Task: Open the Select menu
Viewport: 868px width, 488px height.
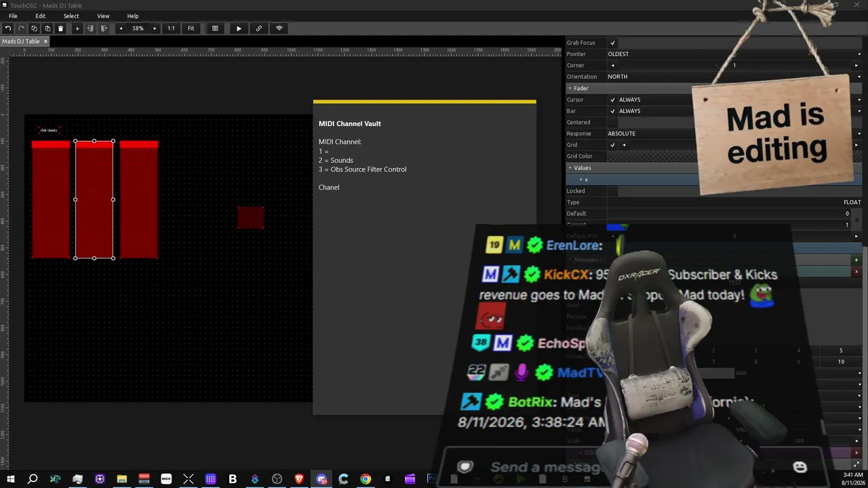Action: 71,16
